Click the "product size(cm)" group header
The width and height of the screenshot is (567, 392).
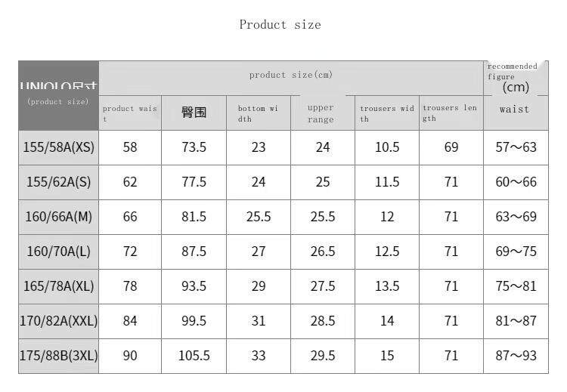click(x=291, y=76)
